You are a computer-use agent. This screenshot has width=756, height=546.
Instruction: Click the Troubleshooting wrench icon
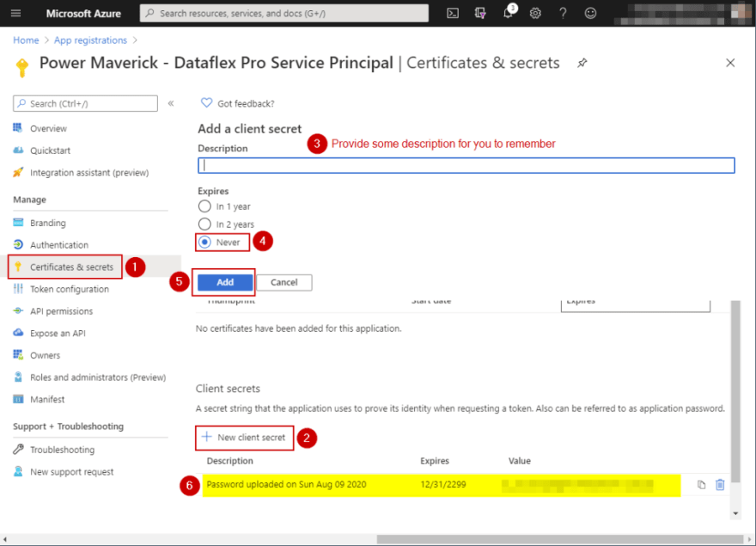click(18, 449)
